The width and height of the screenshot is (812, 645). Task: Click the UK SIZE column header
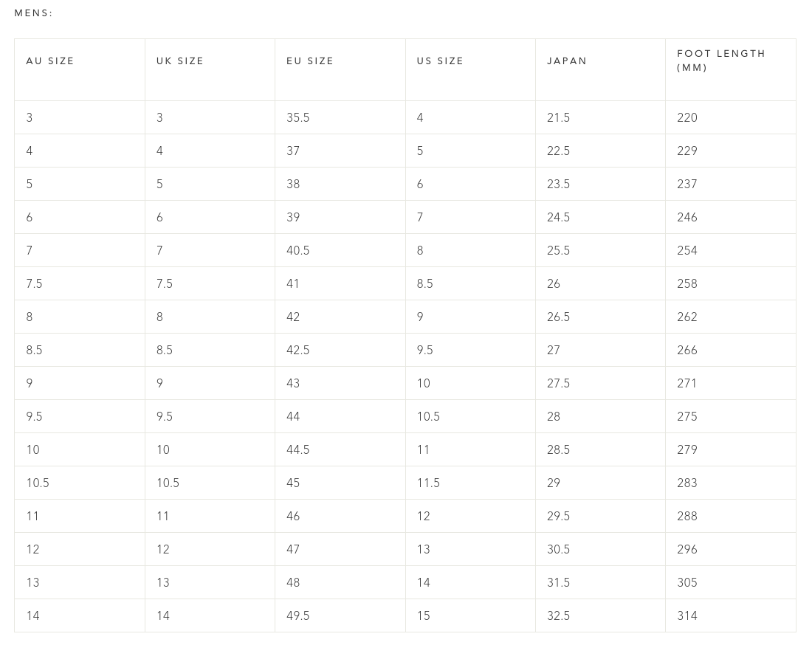[x=180, y=61]
